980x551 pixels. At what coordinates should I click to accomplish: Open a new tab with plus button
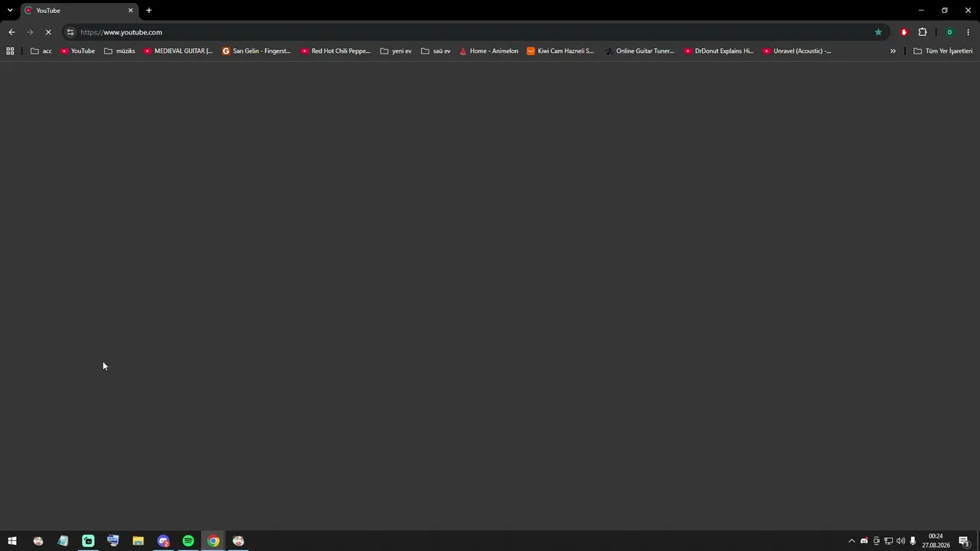pyautogui.click(x=149, y=10)
